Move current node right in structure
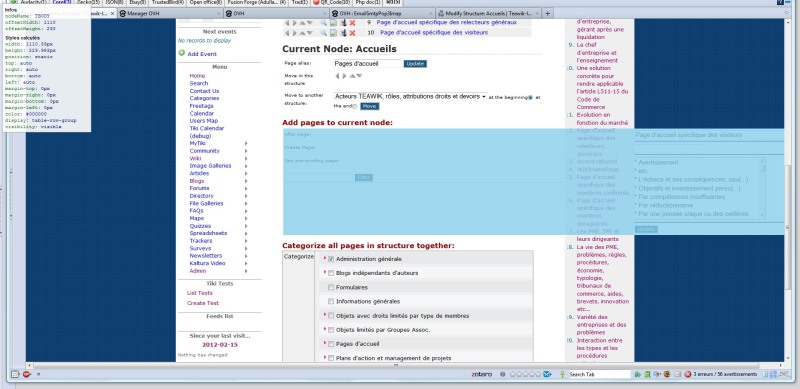The width and height of the screenshot is (800, 389). (x=344, y=76)
